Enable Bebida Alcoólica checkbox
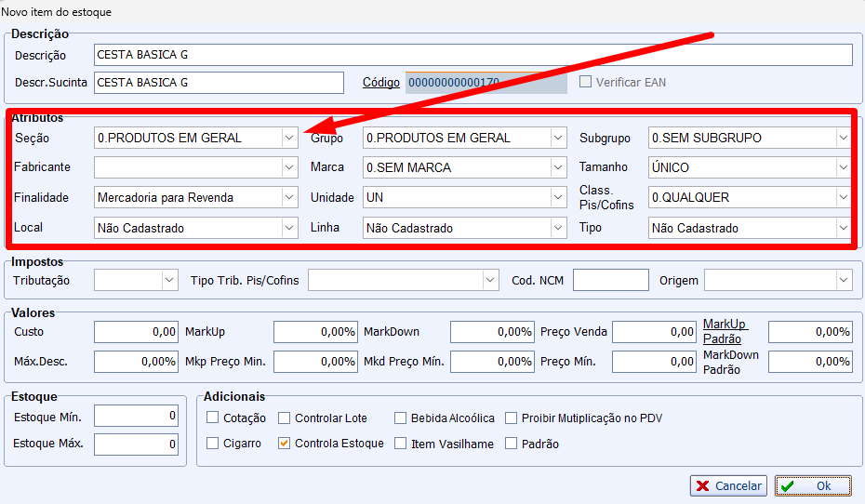Viewport: 865px width, 504px height. coord(401,418)
